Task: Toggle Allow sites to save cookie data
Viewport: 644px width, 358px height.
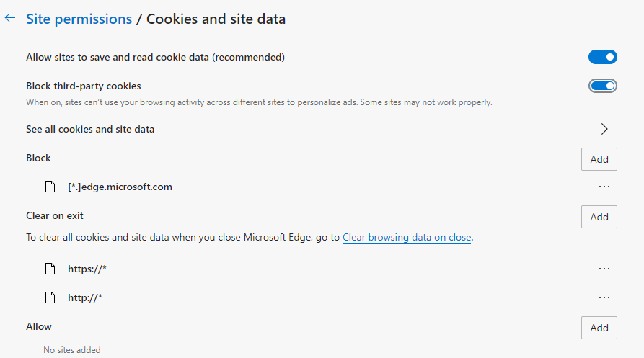Action: coord(603,57)
